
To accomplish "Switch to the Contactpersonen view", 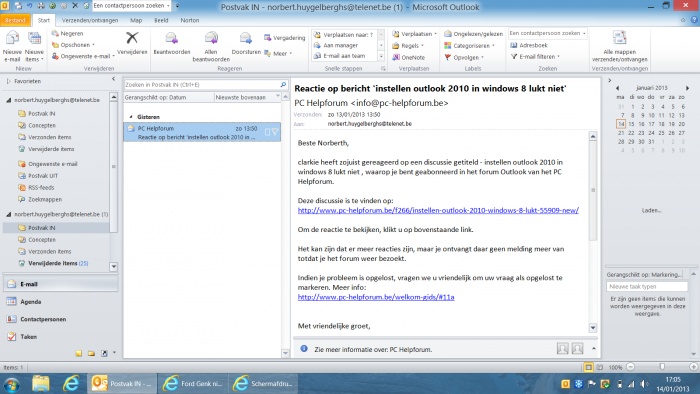I will (60, 319).
